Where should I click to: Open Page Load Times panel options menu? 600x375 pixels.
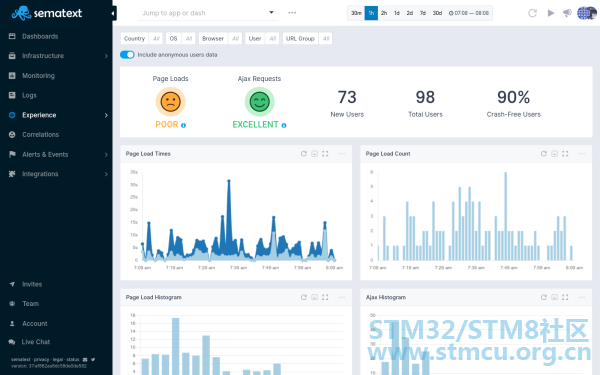[342, 154]
